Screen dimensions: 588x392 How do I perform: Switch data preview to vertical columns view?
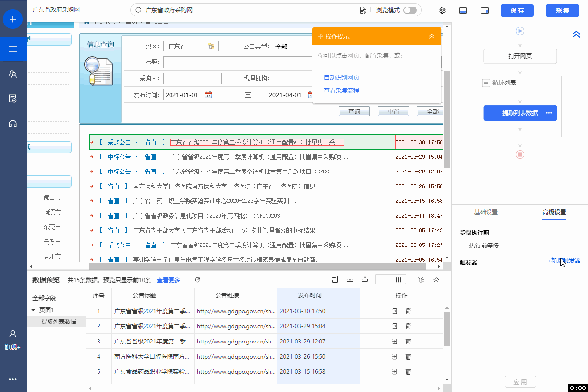pyautogui.click(x=399, y=280)
